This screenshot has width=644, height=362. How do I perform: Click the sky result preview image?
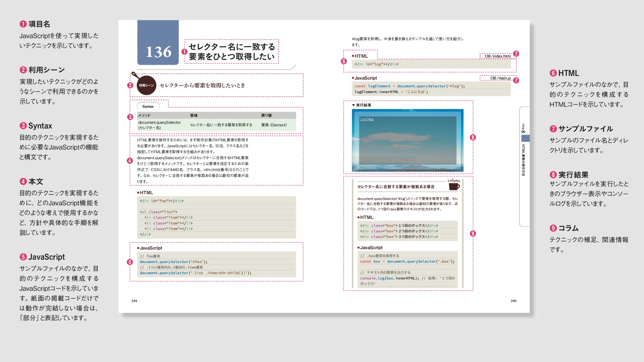408,140
